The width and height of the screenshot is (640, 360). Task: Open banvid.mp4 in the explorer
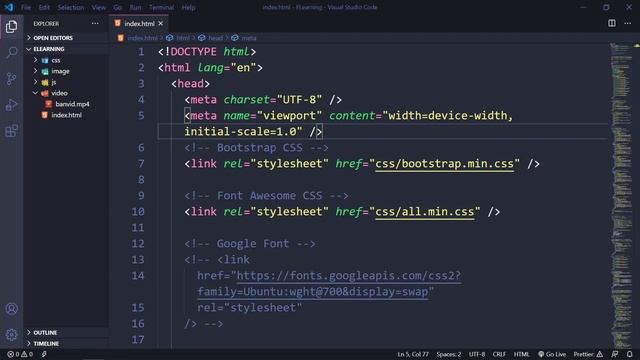pyautogui.click(x=72, y=104)
